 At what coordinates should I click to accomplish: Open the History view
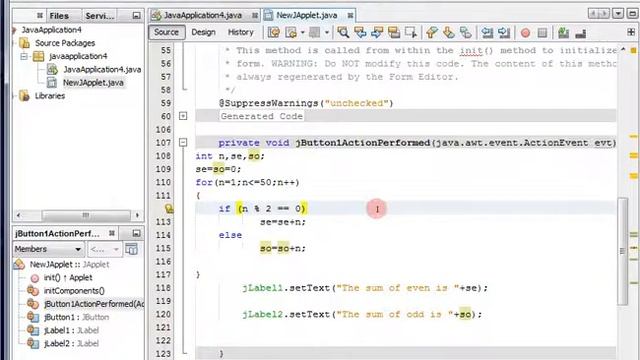pos(240,32)
